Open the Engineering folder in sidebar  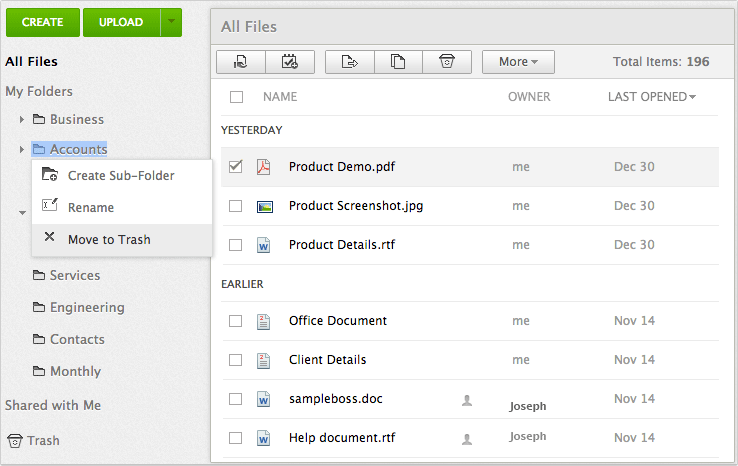point(87,307)
